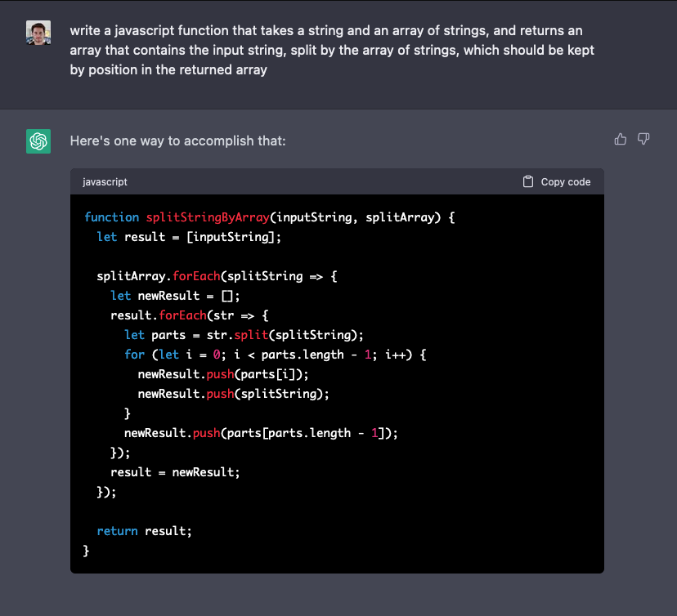This screenshot has height=616, width=677.
Task: Click the splitStringByArray function name
Action: [208, 217]
